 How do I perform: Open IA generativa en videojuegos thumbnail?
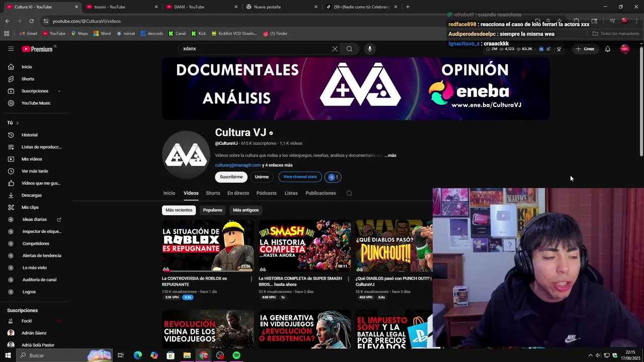(x=305, y=329)
